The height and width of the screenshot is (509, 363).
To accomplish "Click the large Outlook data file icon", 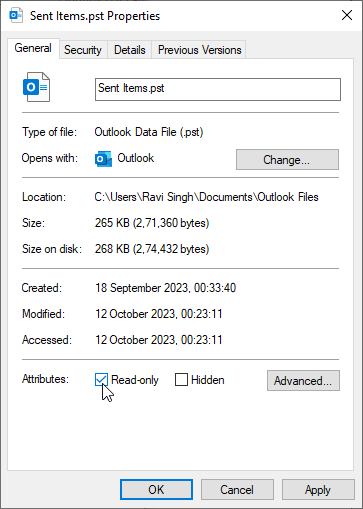I will coord(36,87).
